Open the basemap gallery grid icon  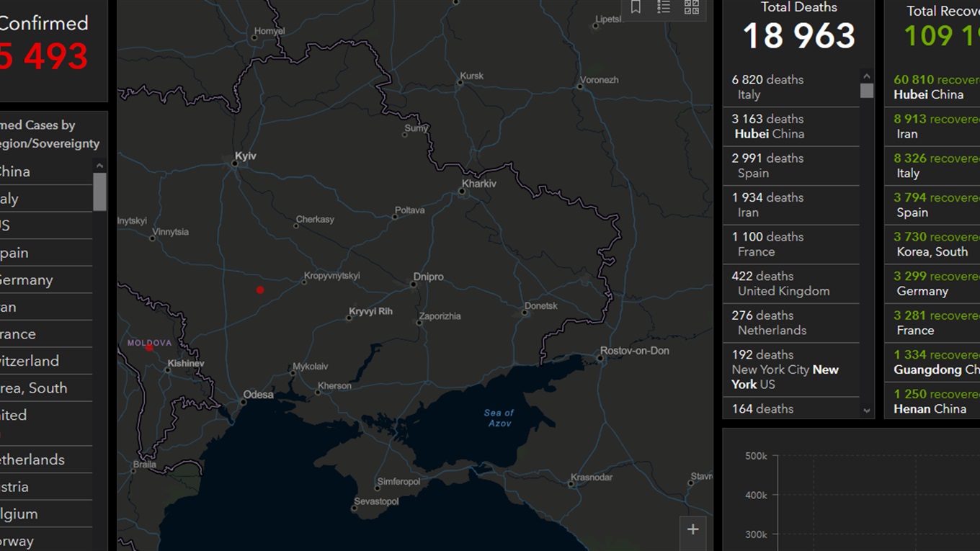point(692,7)
